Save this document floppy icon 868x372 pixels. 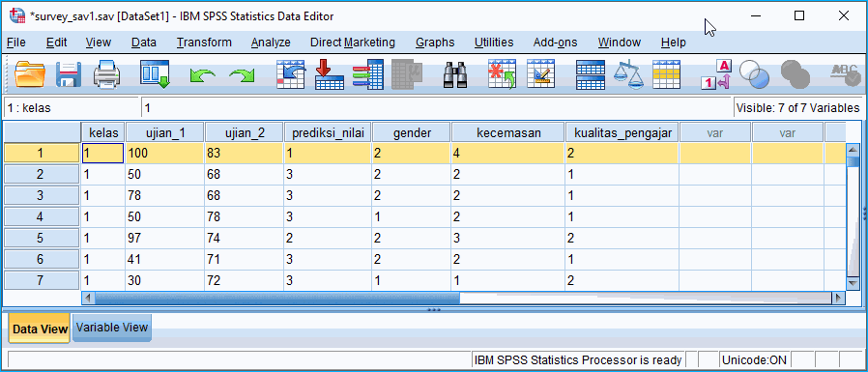coord(69,74)
